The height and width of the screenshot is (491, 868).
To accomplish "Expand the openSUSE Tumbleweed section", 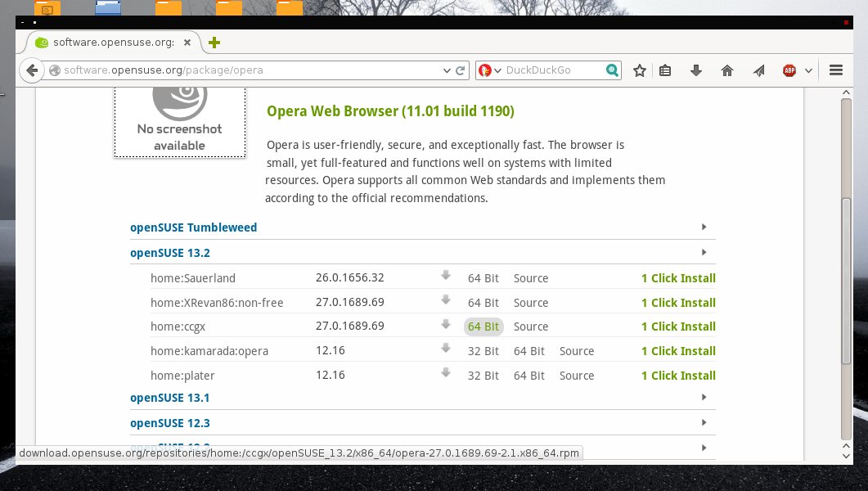I will (x=193, y=227).
